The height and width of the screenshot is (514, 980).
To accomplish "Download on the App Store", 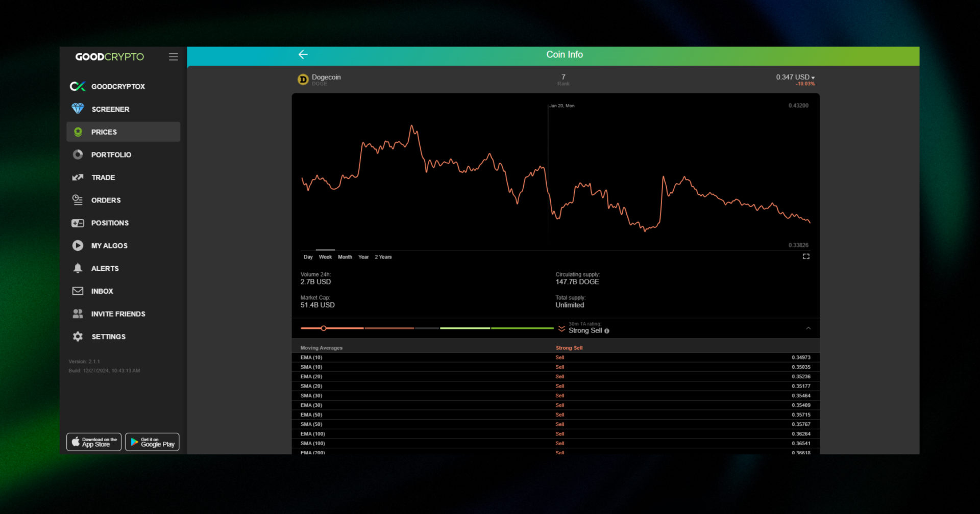I will click(x=94, y=442).
